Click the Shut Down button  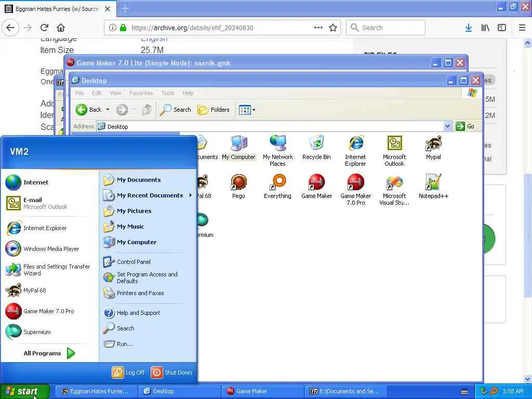[x=171, y=373]
